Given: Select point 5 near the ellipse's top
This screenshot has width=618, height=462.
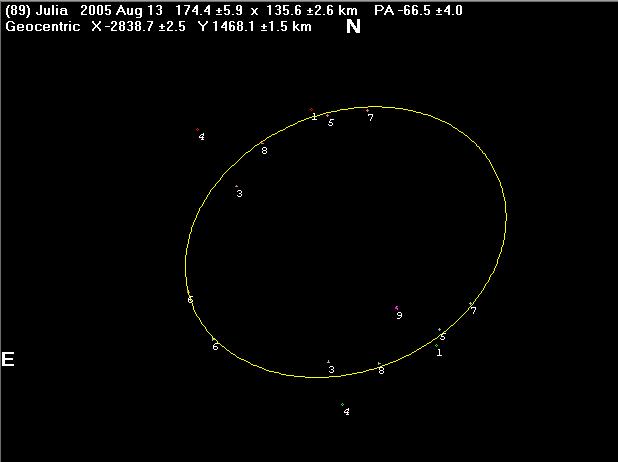Looking at the screenshot, I should 328,115.
